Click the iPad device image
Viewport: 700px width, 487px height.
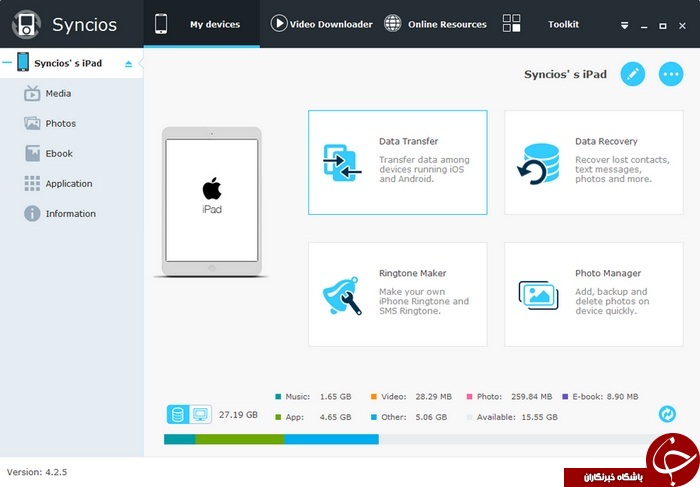[212, 201]
